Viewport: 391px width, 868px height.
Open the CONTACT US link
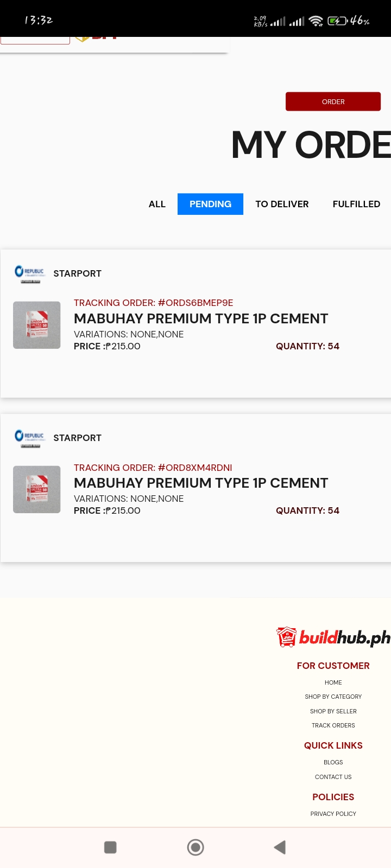pyautogui.click(x=333, y=777)
